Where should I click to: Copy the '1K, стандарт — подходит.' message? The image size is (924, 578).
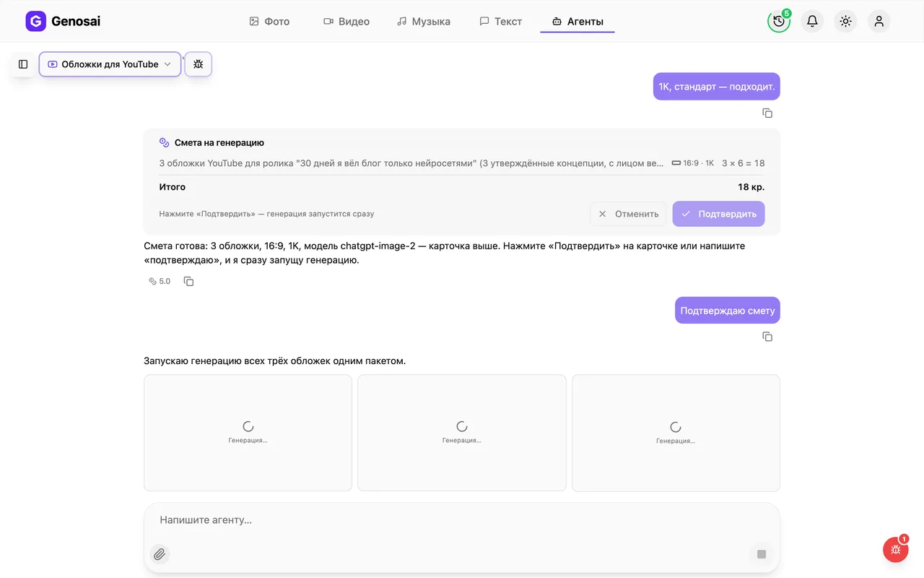click(x=767, y=113)
